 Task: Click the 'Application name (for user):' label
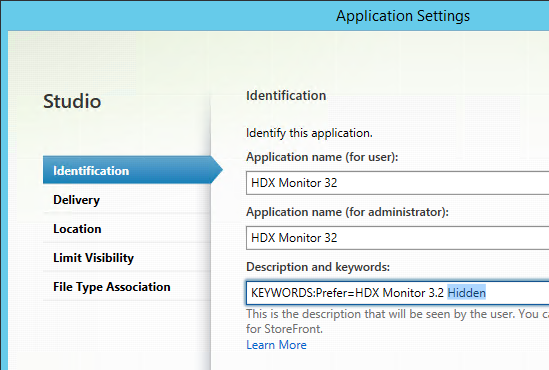(x=322, y=157)
